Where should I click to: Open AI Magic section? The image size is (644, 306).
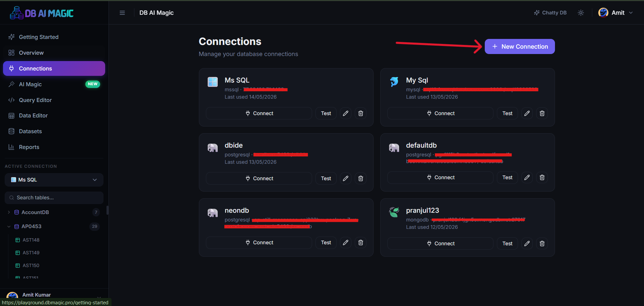pyautogui.click(x=54, y=84)
